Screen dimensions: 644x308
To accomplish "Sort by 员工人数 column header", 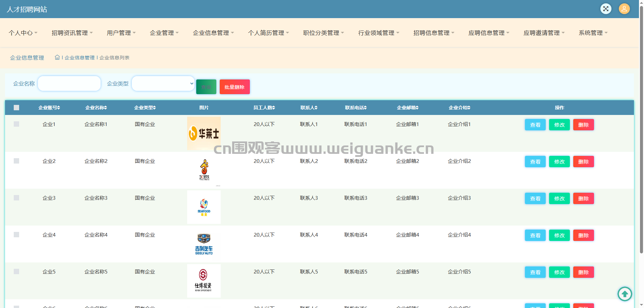I will (x=264, y=108).
